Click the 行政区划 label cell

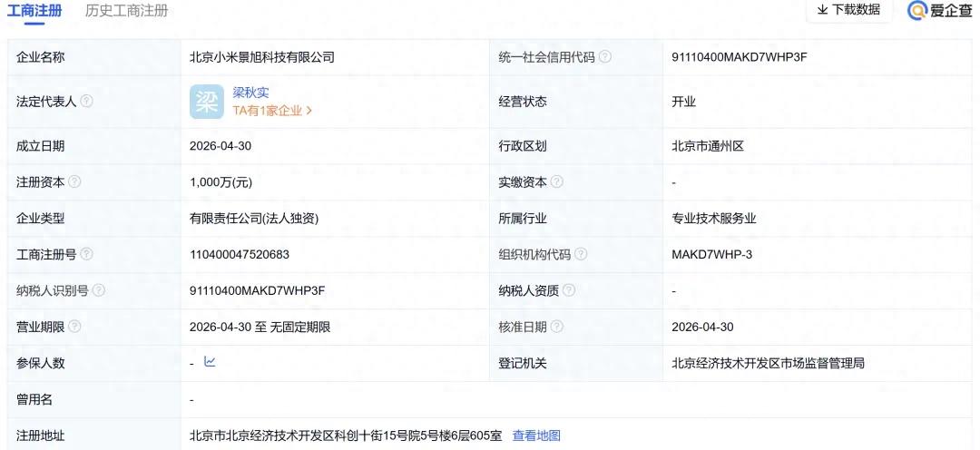(575, 146)
